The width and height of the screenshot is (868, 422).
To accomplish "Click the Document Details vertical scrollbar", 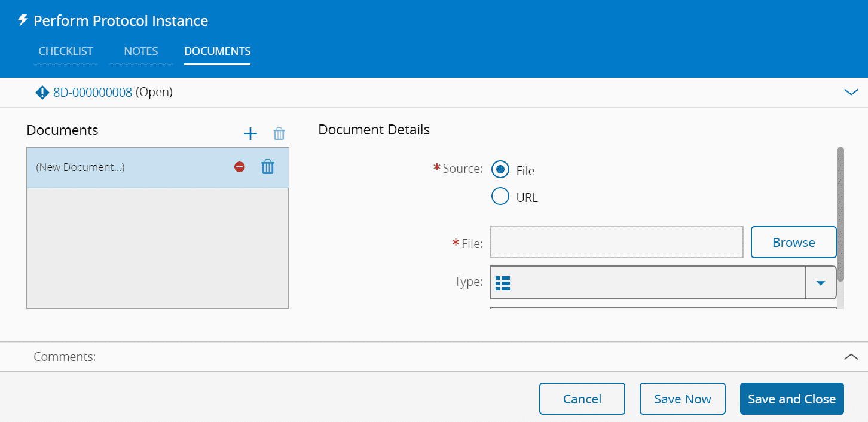I will click(x=840, y=214).
